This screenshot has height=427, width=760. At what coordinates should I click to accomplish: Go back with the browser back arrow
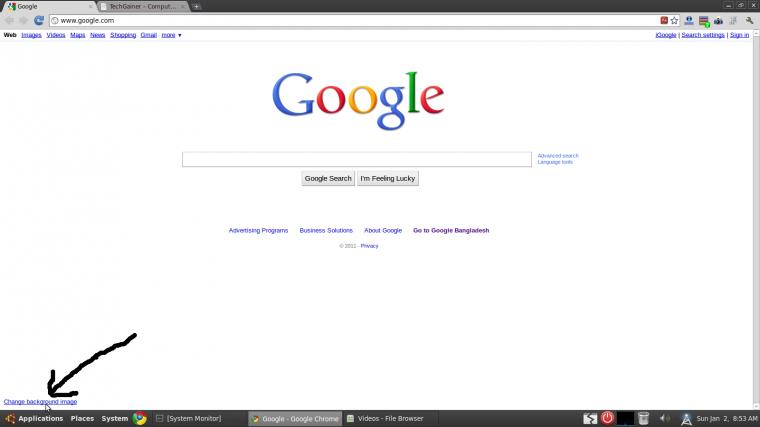pos(9,20)
